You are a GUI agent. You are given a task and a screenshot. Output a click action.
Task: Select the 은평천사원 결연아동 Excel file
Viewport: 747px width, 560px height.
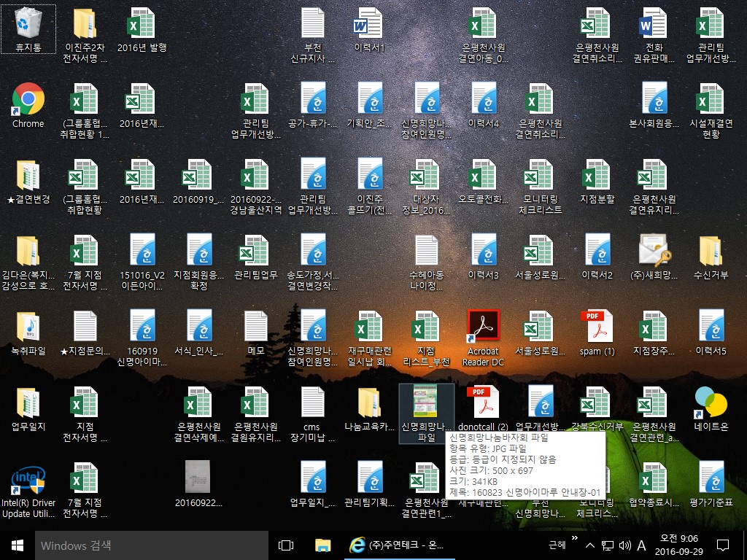coord(483,34)
